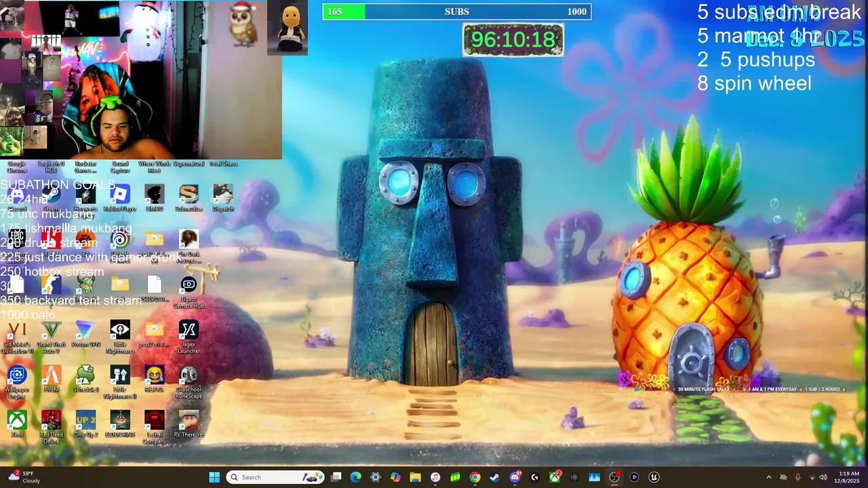Select the first Little Nightmares desktop shortcut
Viewport: 868px width, 488px height.
pos(120,336)
